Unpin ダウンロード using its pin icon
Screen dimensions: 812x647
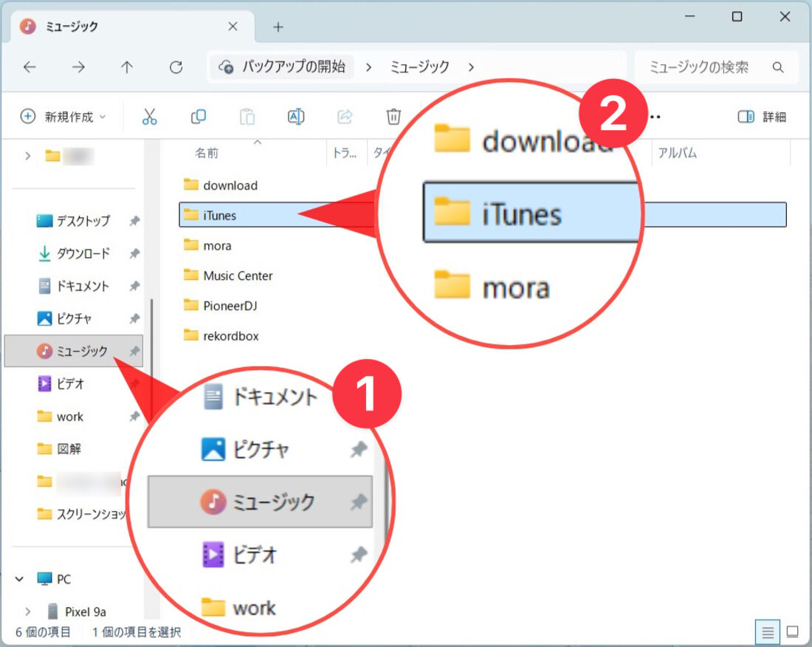click(x=134, y=253)
